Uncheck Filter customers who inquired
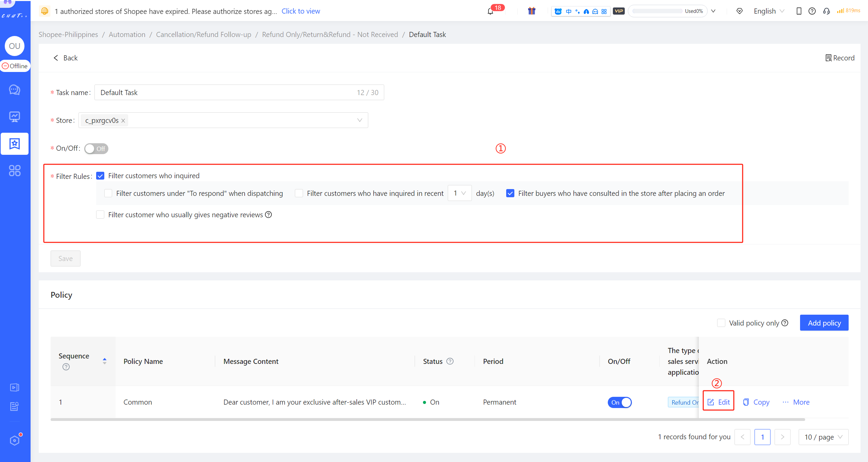Viewport: 868px width, 462px height. click(100, 176)
